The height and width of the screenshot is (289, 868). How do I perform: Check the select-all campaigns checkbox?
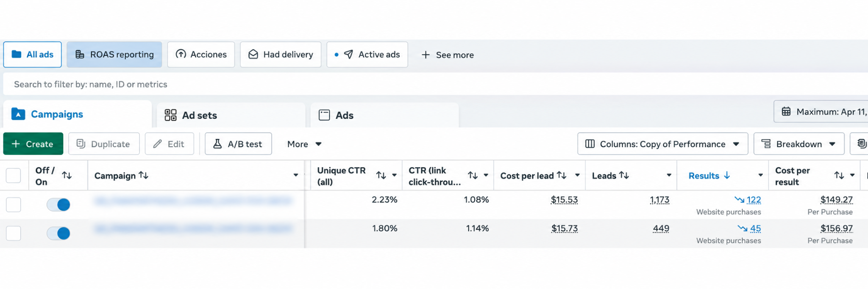[x=14, y=175]
